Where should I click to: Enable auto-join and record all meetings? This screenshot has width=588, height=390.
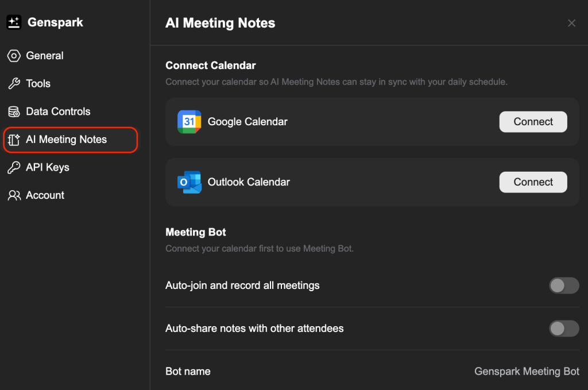coord(564,285)
